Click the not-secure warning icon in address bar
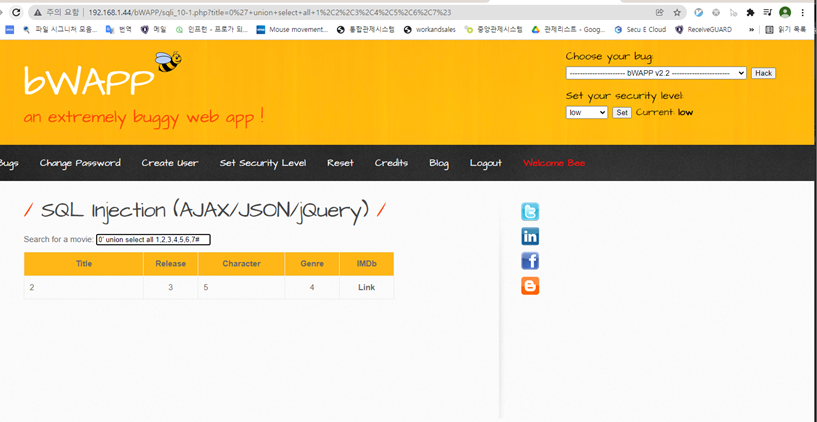Screen dimensions: 817x422 [38, 13]
